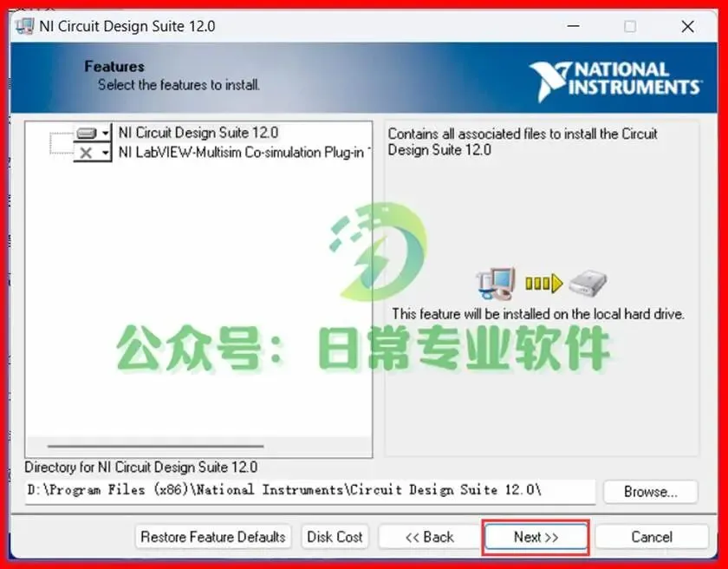Proceed with Next >> button

pos(536,537)
